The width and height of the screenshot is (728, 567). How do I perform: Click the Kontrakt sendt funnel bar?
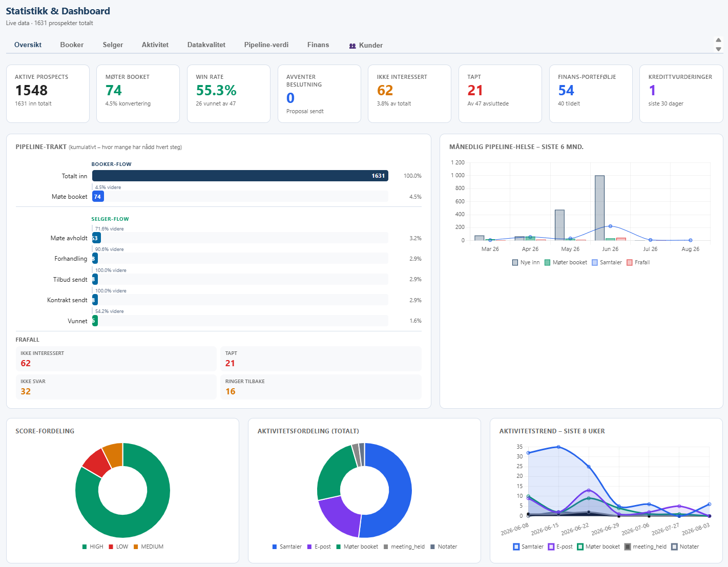point(95,300)
